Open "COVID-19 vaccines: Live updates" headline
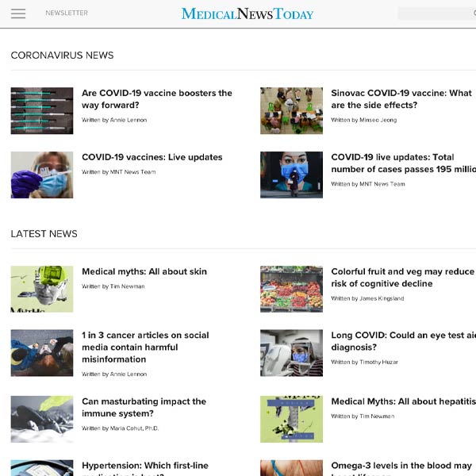This screenshot has width=476, height=476. click(152, 157)
